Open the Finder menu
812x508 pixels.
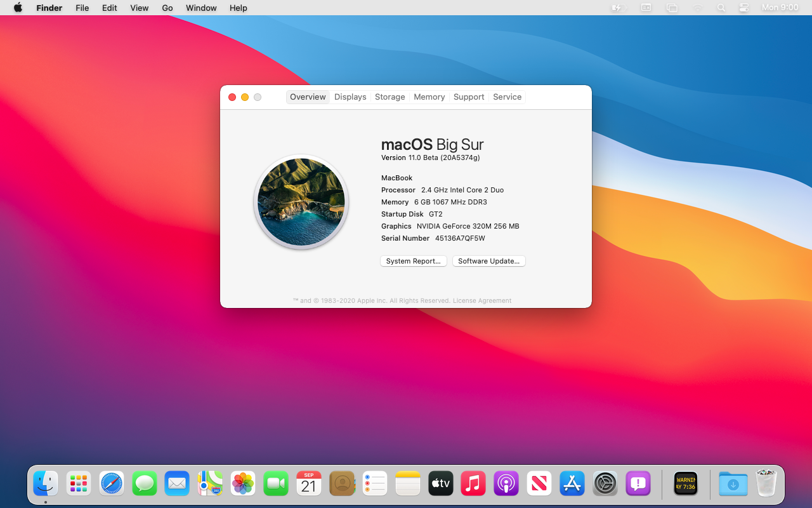49,8
